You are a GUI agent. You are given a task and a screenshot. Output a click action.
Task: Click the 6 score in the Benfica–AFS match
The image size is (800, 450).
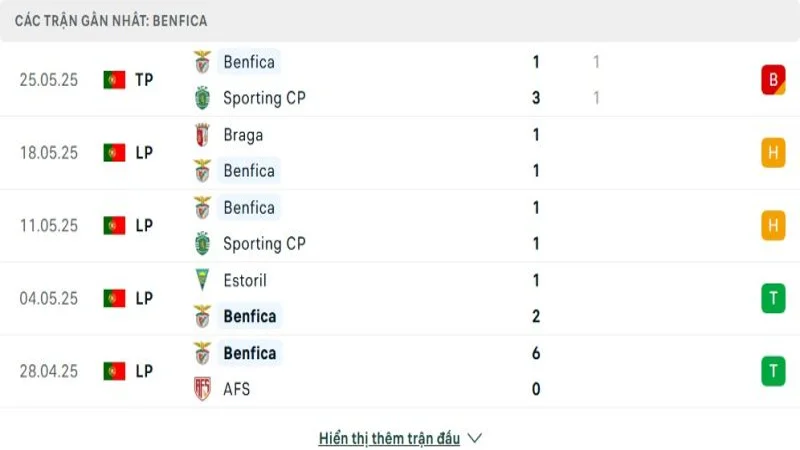[x=536, y=353]
